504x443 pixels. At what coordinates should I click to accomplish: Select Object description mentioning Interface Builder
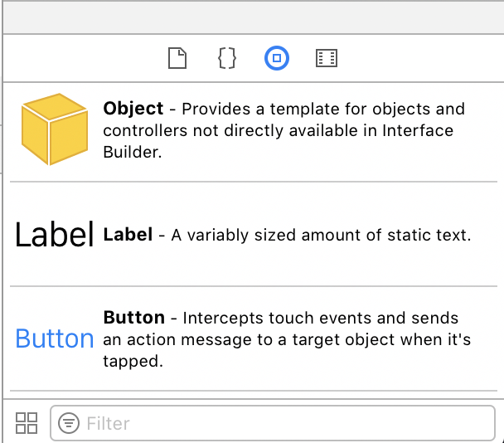pos(283,130)
